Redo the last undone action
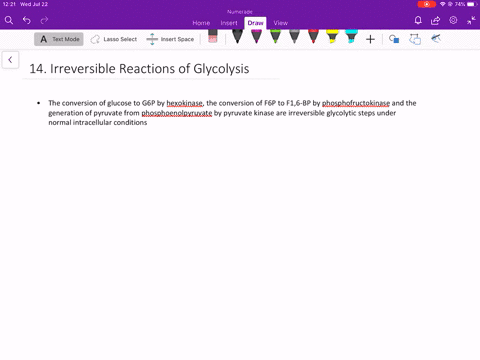 44,20
